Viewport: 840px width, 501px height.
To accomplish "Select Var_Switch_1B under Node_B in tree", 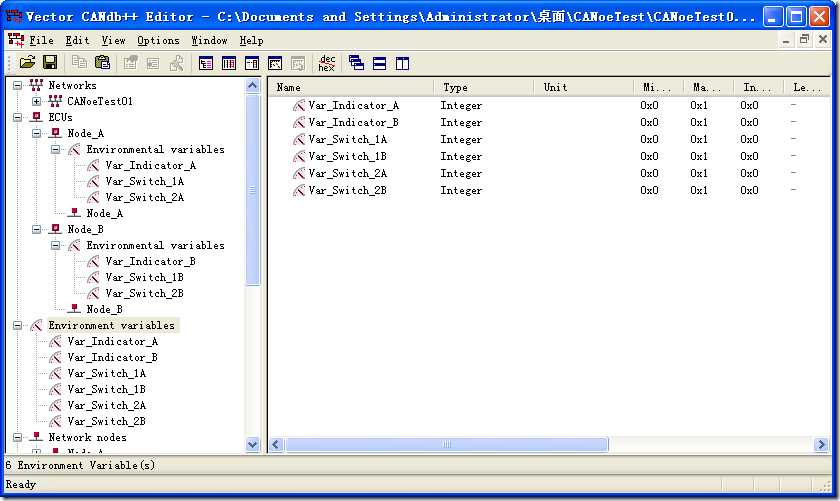I will (x=145, y=277).
